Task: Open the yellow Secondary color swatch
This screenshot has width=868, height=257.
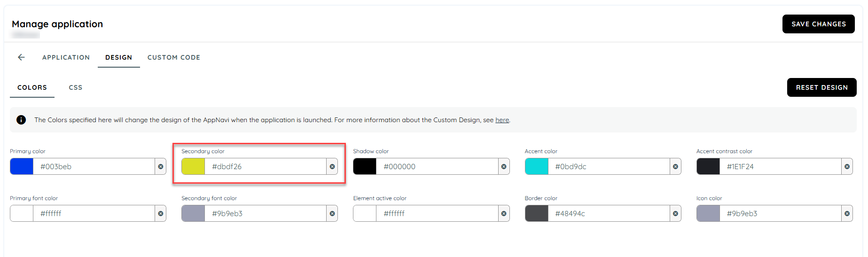Action: 193,166
